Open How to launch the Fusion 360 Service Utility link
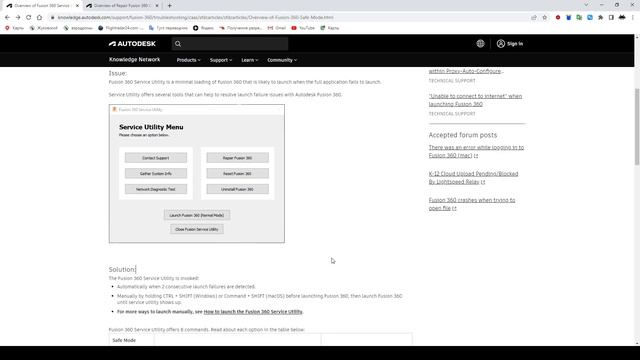Image resolution: width=640 pixels, height=360 pixels. pos(253,311)
